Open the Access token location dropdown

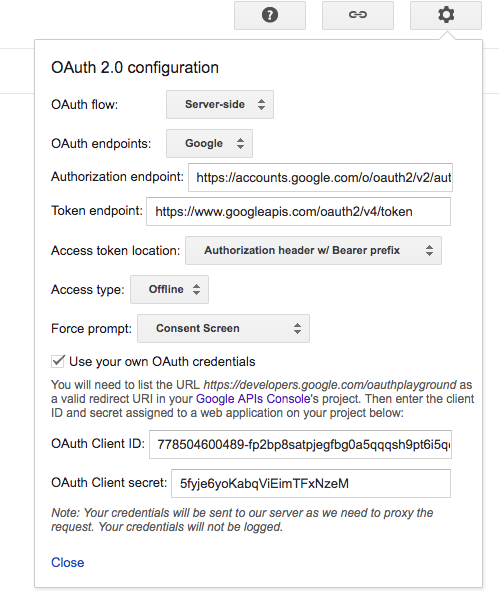pyautogui.click(x=313, y=251)
